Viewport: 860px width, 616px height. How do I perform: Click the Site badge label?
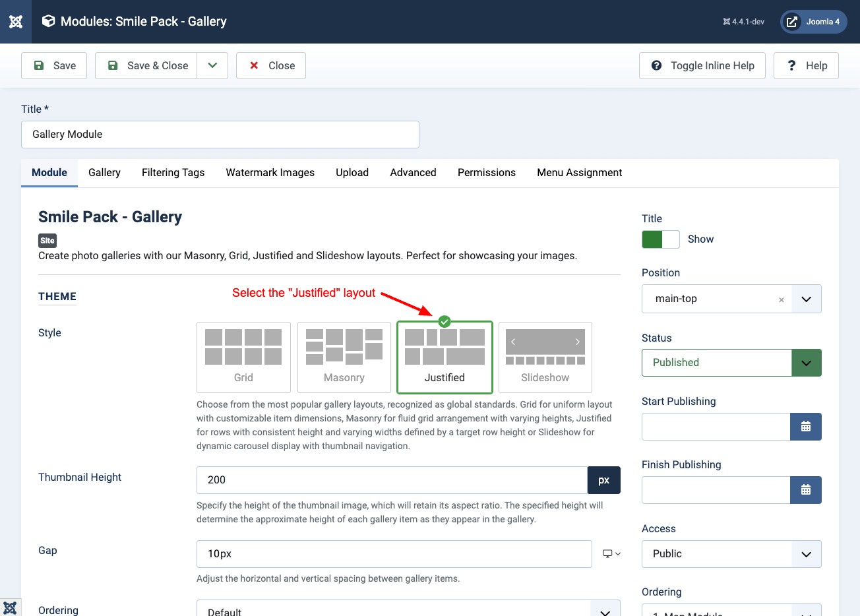pos(47,241)
